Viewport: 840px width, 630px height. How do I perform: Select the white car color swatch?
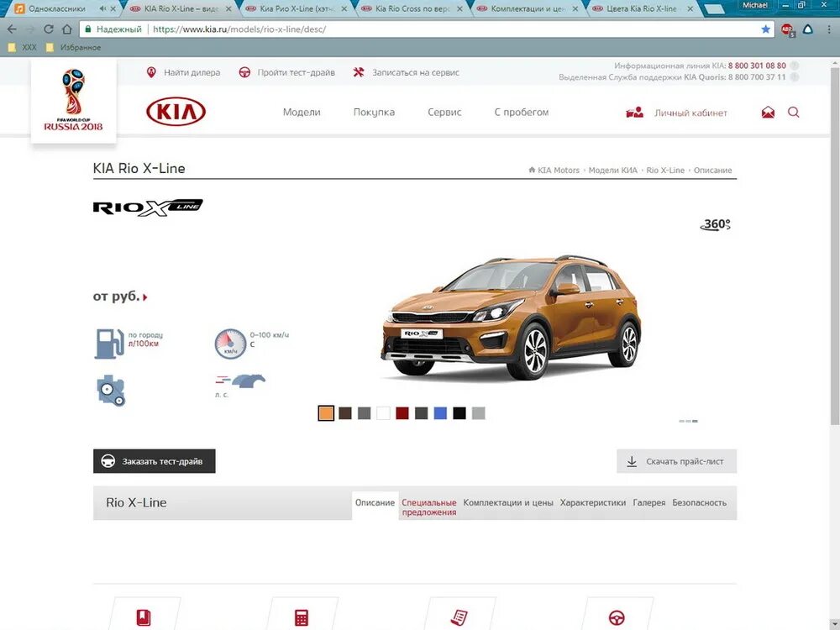[383, 413]
